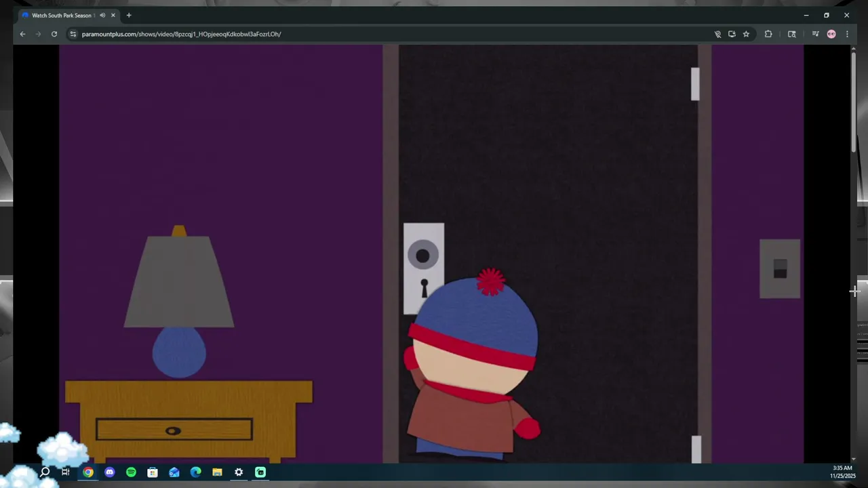Close the Watch South Park tab

coord(113,15)
